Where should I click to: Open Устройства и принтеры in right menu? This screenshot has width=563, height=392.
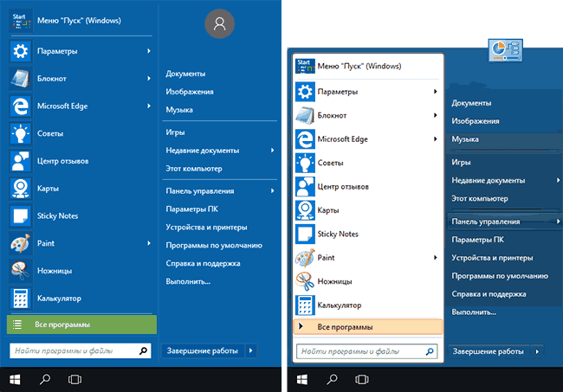click(x=492, y=258)
